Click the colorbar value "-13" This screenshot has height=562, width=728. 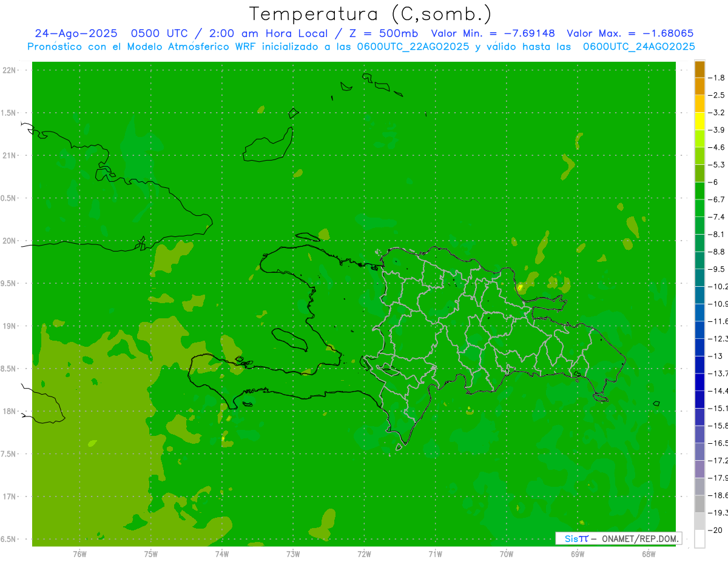click(716, 356)
